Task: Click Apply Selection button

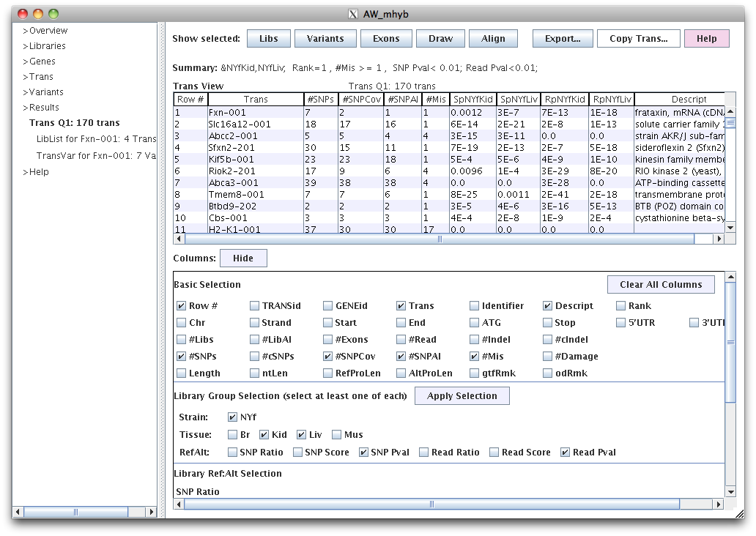Action: pyautogui.click(x=462, y=396)
